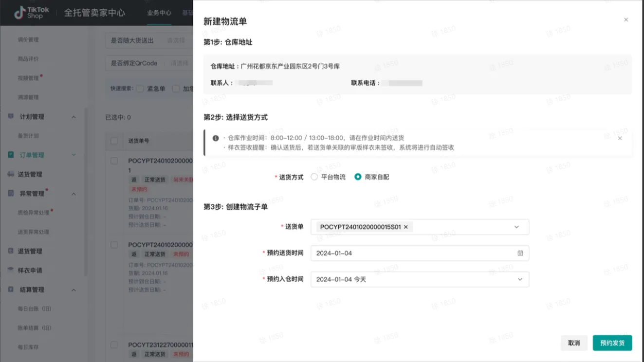Image resolution: width=644 pixels, height=362 pixels.
Task: Expand the 订单管理 menu group
Action: (x=74, y=155)
